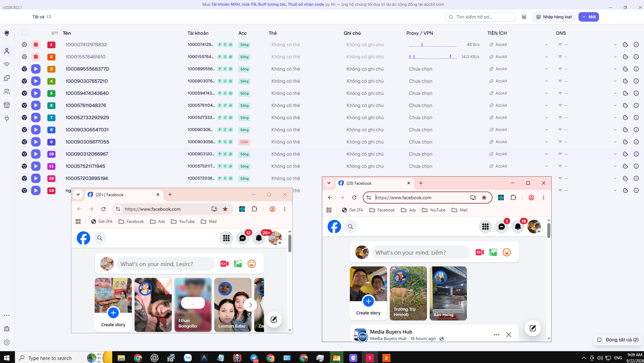The height and width of the screenshot is (363, 644).
Task: Start profile 100089555683770
Action: (36, 69)
